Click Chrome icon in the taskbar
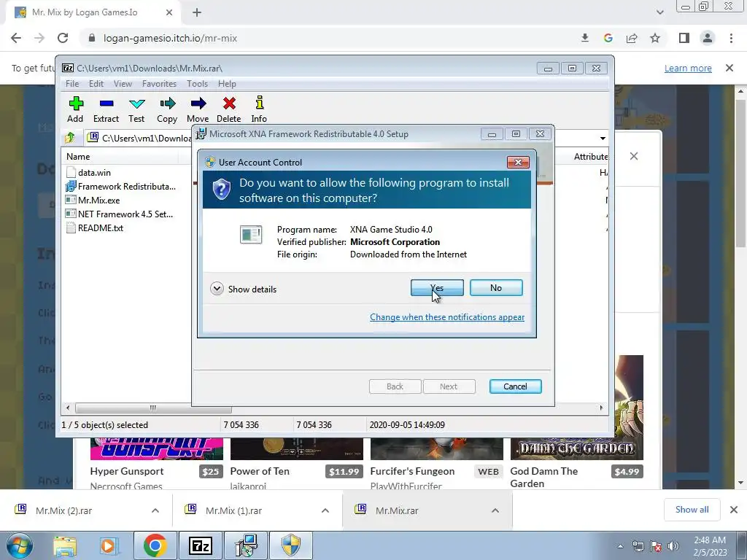The image size is (747, 560). pyautogui.click(x=155, y=545)
